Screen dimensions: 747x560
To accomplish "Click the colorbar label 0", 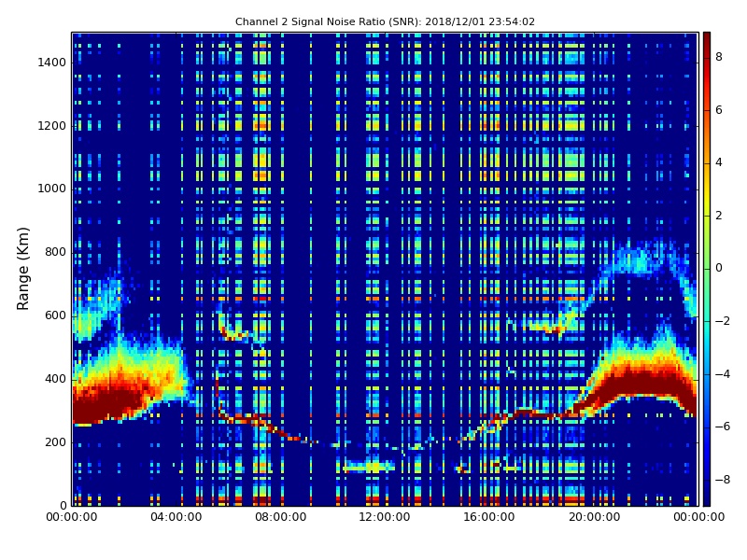I will click(719, 268).
